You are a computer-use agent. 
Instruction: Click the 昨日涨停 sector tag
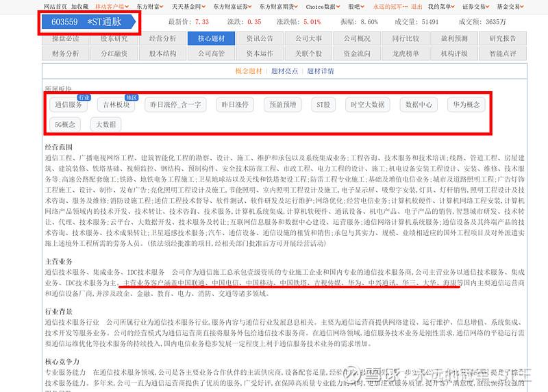pos(235,105)
